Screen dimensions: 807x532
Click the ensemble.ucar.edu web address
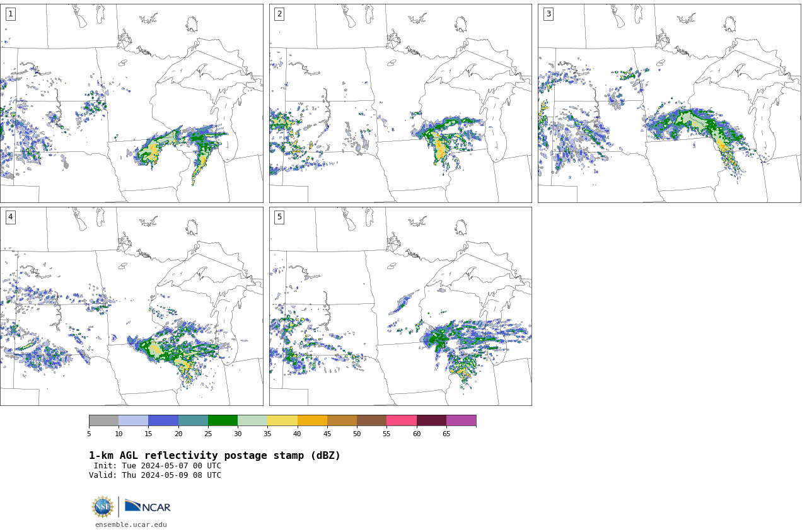[131, 524]
